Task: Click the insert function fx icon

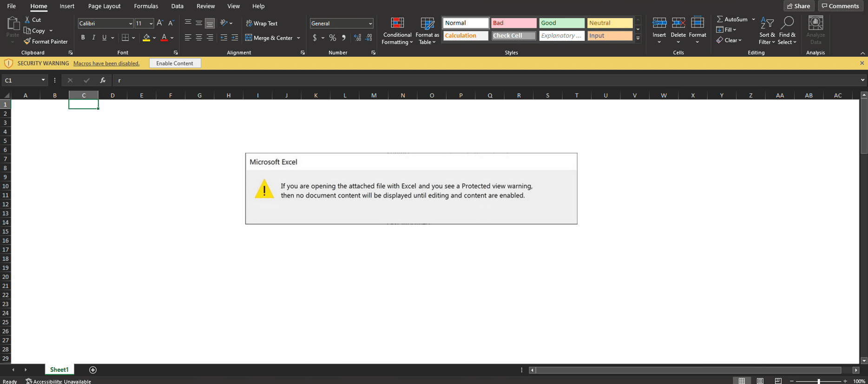Action: coord(103,80)
